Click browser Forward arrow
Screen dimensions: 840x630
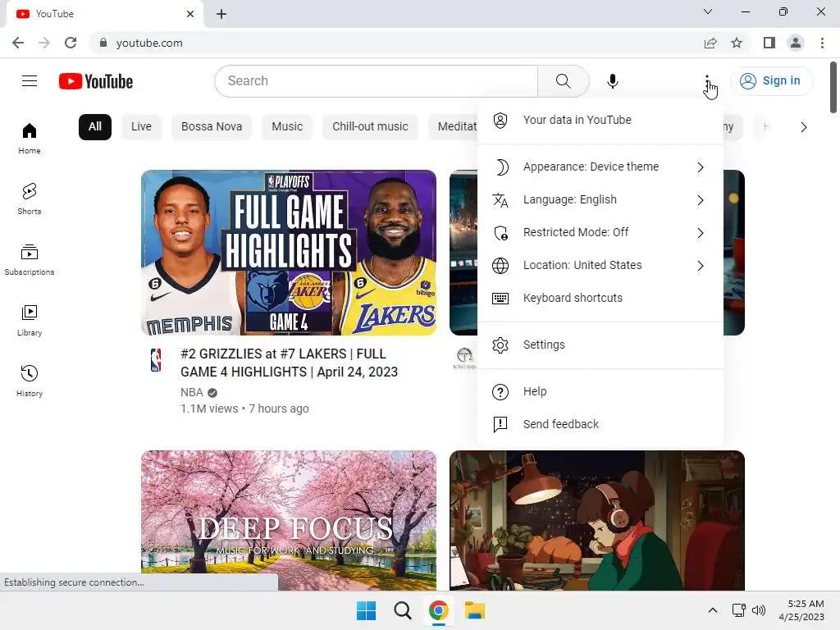pos(44,43)
